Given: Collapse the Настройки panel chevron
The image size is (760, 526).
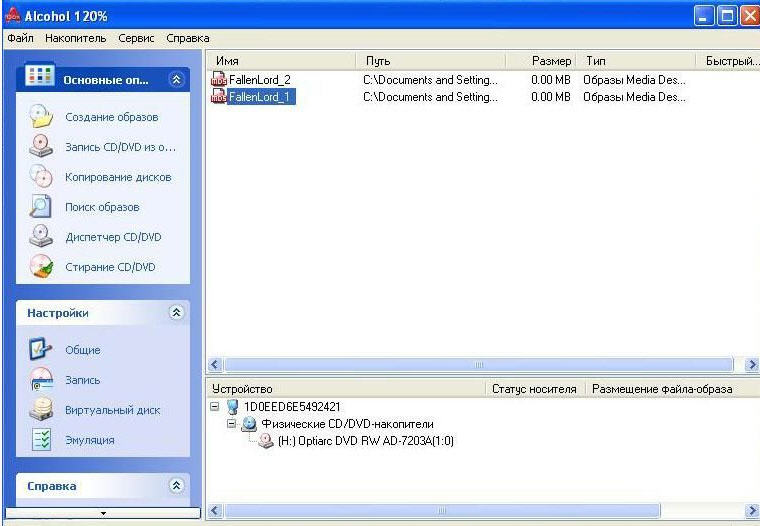Looking at the screenshot, I should coord(176,313).
